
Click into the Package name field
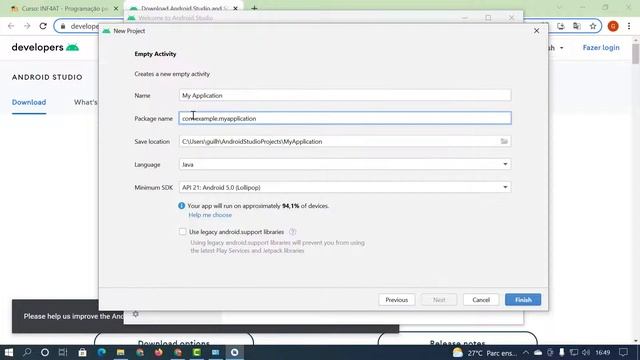pos(345,118)
